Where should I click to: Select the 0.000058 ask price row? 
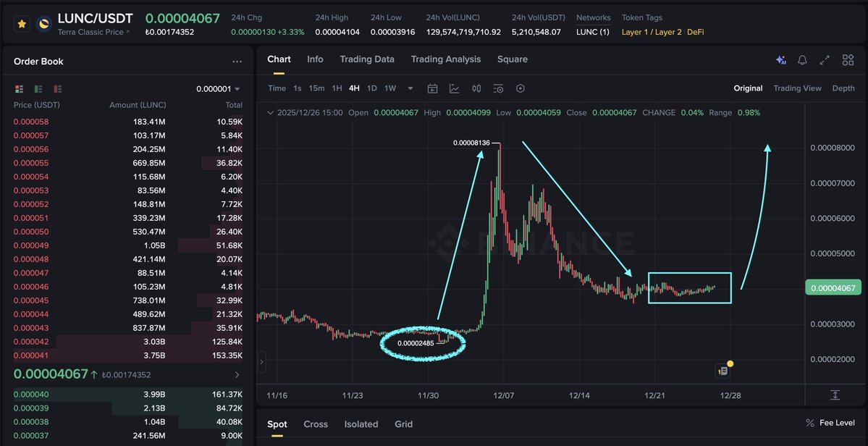point(128,122)
